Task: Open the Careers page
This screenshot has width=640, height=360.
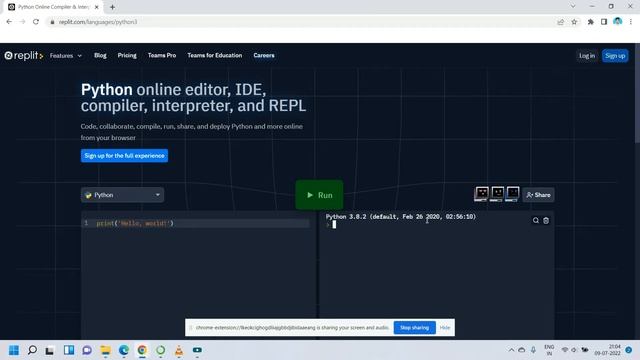Action: tap(264, 56)
